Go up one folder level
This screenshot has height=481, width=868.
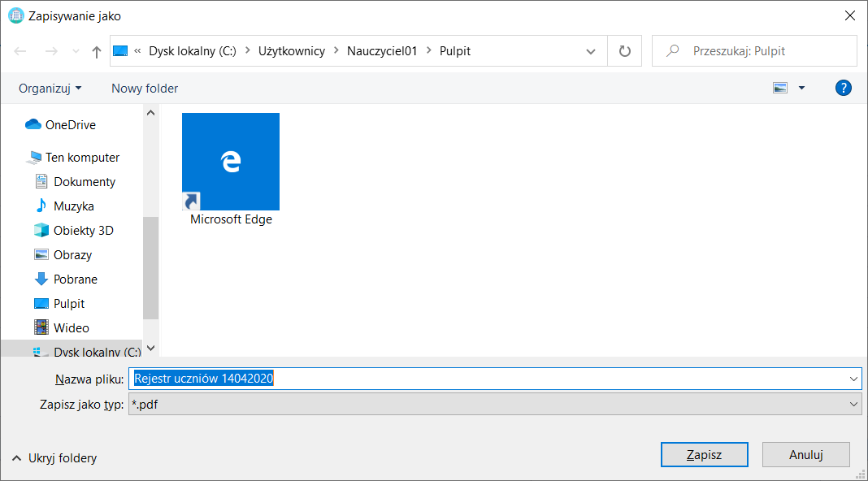97,51
